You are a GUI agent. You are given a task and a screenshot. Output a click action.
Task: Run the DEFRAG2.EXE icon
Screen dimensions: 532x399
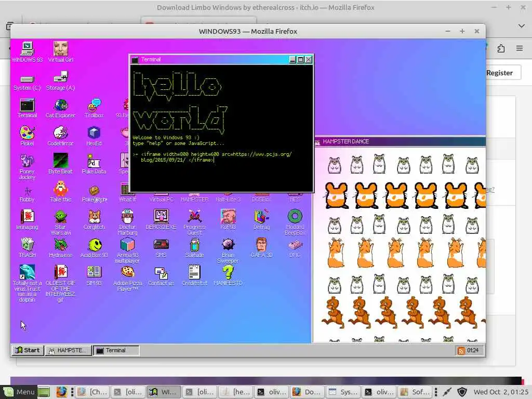pyautogui.click(x=161, y=220)
